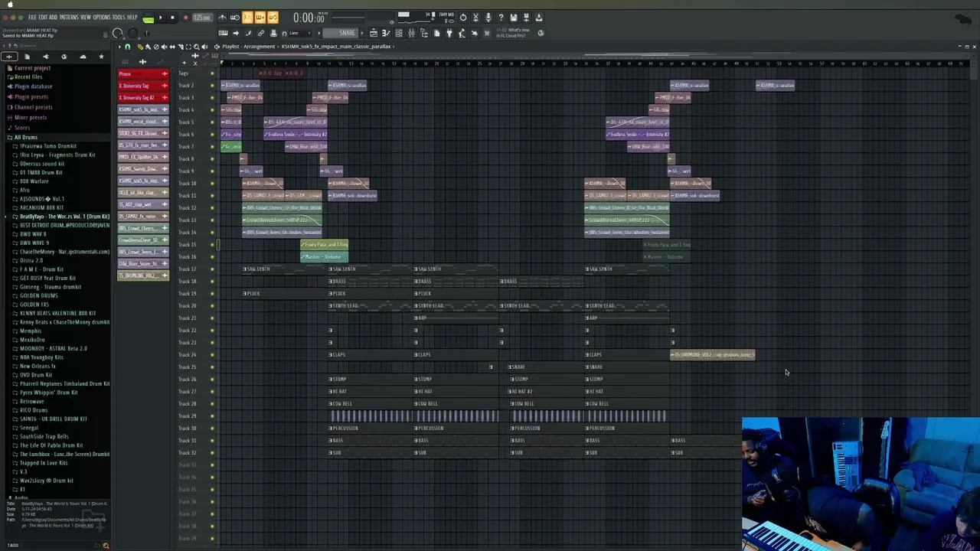Click the Stop transport button
980x551 pixels.
(172, 18)
